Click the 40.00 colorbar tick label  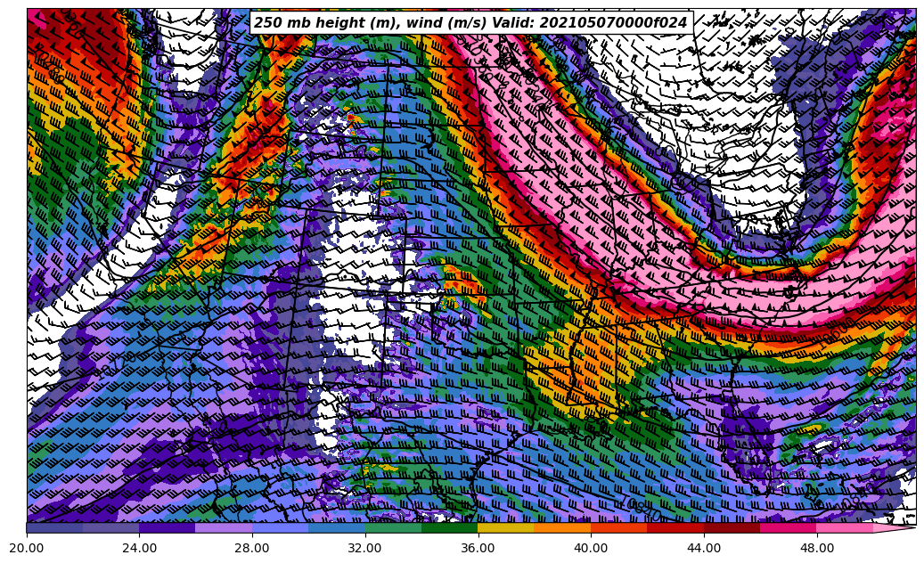pos(591,548)
